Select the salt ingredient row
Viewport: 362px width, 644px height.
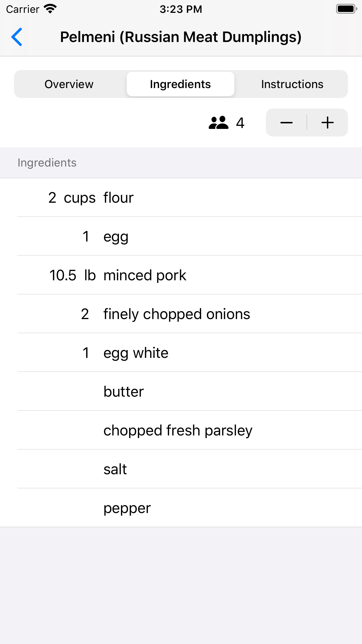point(181,469)
